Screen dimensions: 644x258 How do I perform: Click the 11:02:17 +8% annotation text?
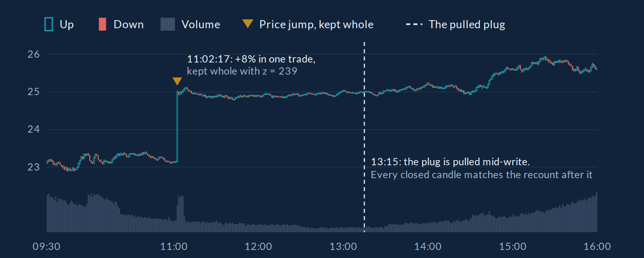coord(251,59)
